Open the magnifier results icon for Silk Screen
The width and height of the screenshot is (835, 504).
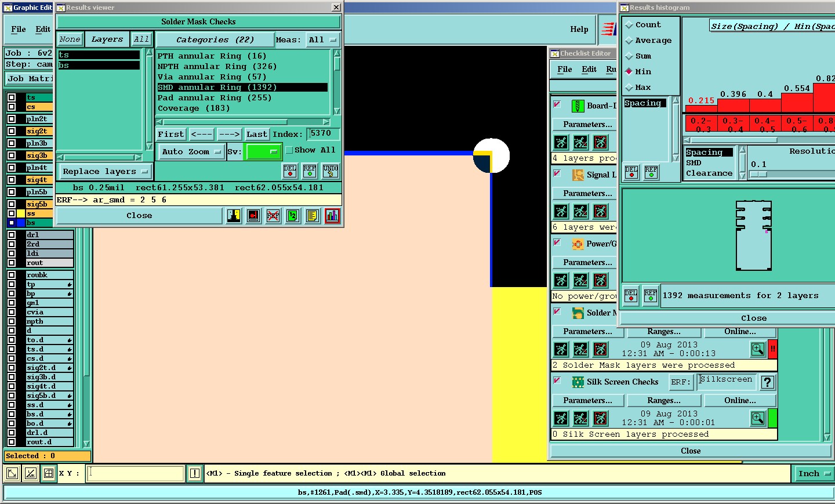tap(758, 418)
